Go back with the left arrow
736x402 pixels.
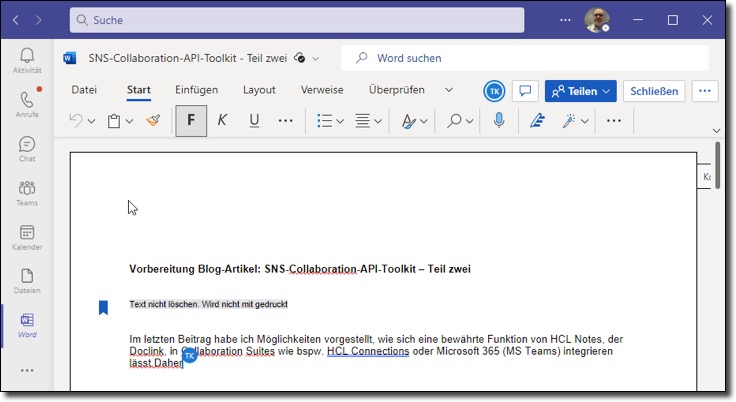click(x=15, y=20)
